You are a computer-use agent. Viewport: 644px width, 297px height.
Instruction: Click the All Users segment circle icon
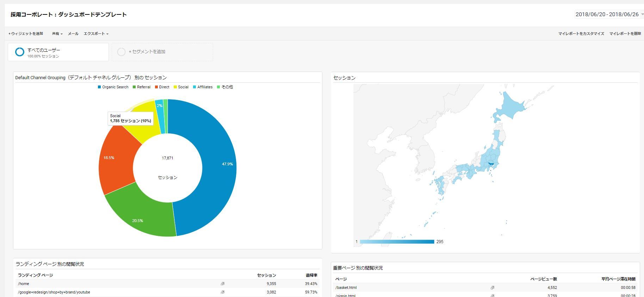(x=20, y=52)
